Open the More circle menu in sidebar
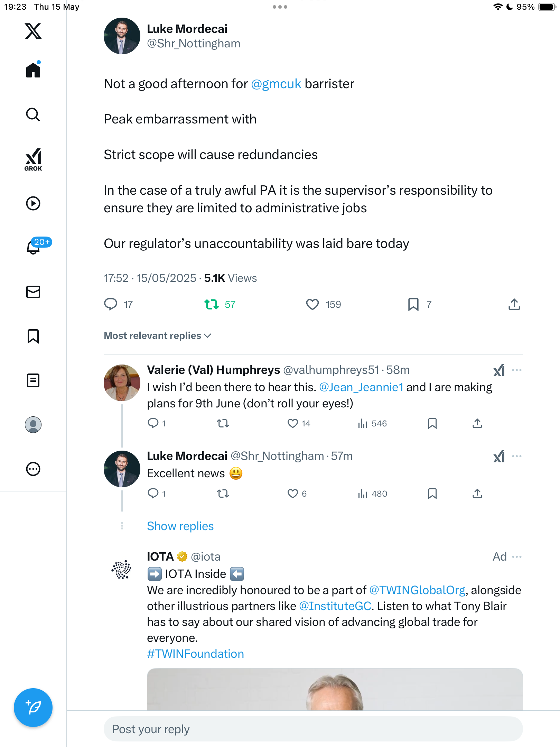The height and width of the screenshot is (747, 560). (33, 469)
